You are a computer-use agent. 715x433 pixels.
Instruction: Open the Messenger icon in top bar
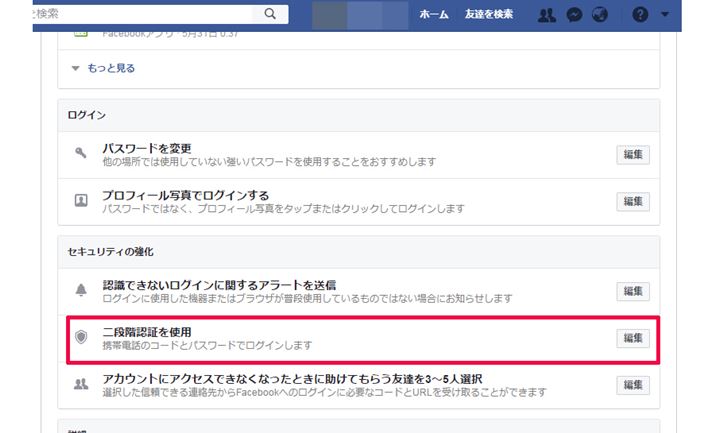(x=574, y=15)
